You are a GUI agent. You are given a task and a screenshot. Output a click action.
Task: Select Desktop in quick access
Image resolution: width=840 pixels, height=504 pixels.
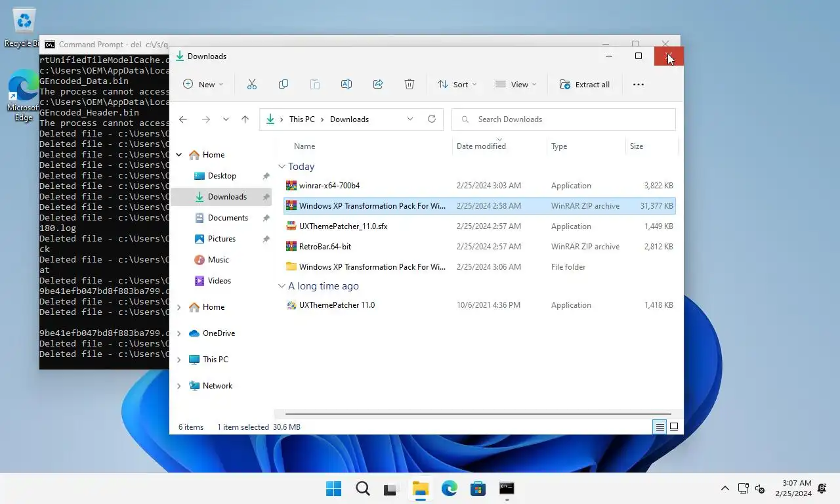coord(221,176)
